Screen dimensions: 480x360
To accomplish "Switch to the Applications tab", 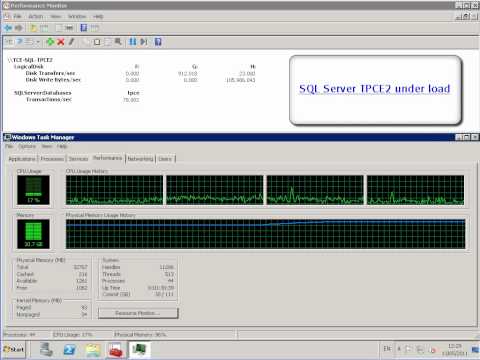I will pyautogui.click(x=22, y=159).
